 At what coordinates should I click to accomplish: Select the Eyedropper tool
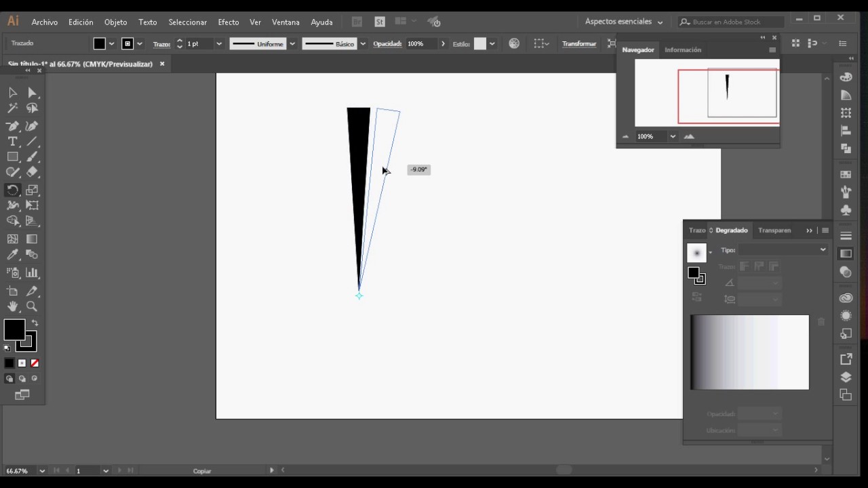13,255
